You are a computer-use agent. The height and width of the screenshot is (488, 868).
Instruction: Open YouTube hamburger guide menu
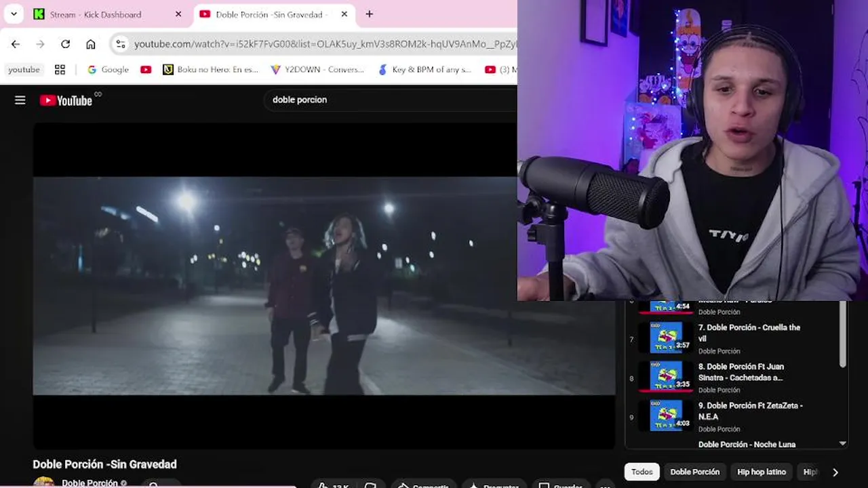coord(20,100)
